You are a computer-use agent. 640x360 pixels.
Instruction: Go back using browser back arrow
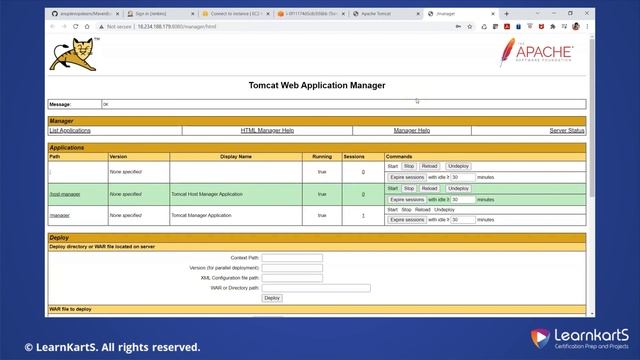point(53,27)
